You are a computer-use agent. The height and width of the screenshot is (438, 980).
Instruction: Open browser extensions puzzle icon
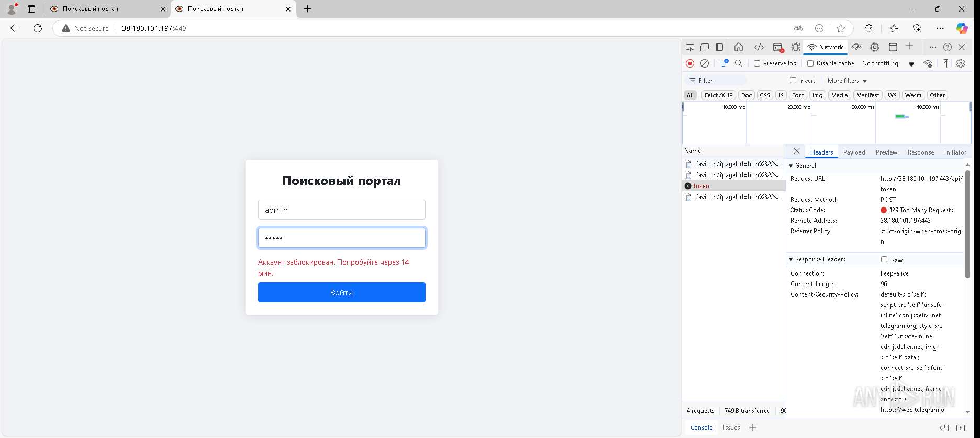(868, 28)
